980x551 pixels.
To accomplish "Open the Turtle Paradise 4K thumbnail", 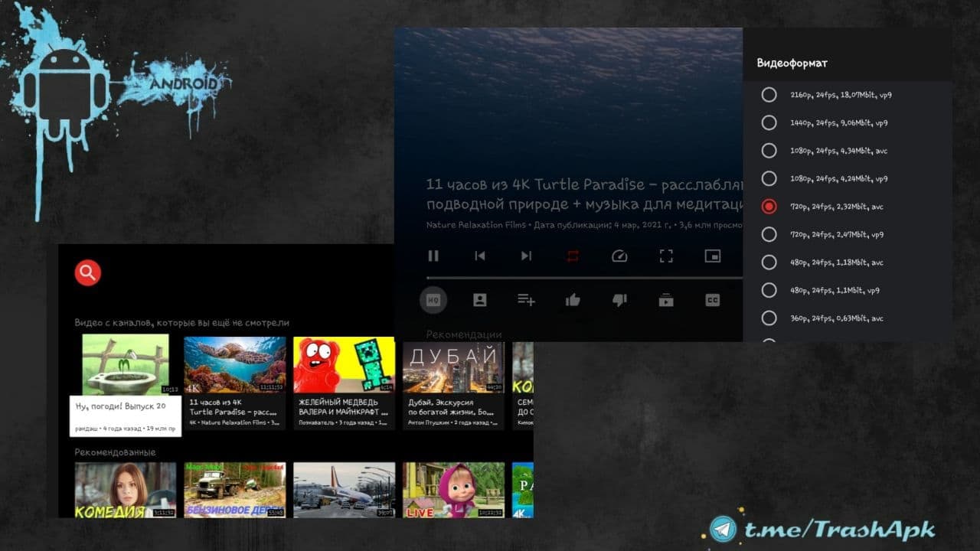I will [235, 364].
